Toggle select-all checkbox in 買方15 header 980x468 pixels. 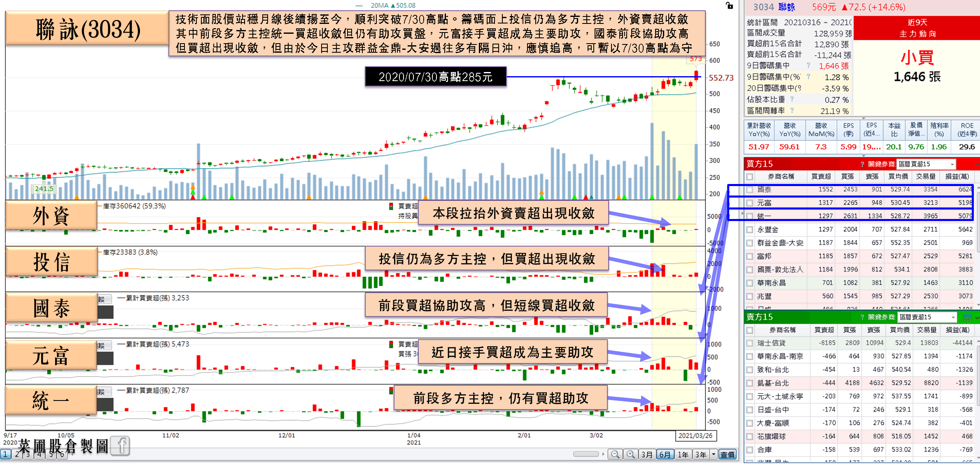750,177
